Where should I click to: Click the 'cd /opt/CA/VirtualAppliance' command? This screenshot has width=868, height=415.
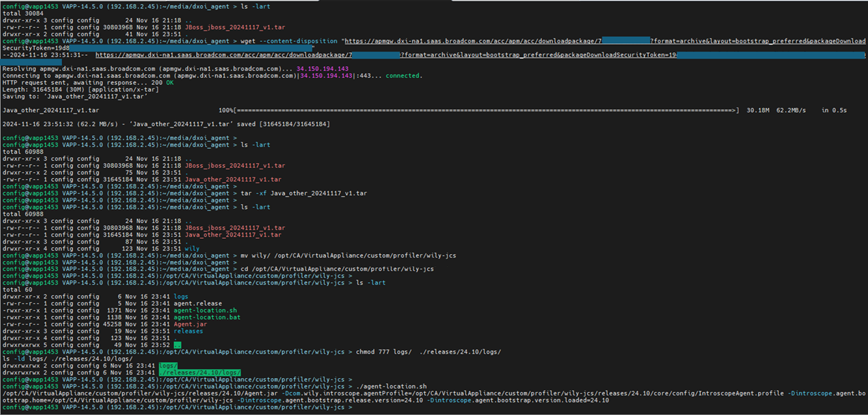[332, 269]
